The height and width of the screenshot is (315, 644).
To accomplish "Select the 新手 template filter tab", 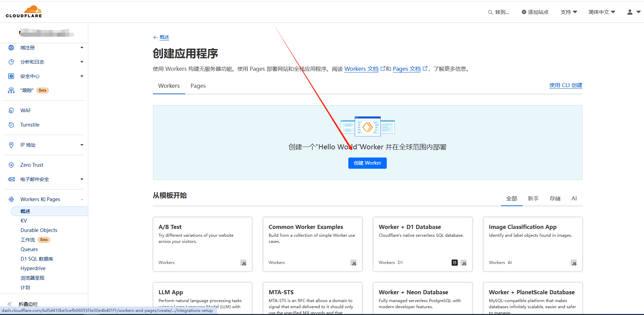I will tap(533, 198).
